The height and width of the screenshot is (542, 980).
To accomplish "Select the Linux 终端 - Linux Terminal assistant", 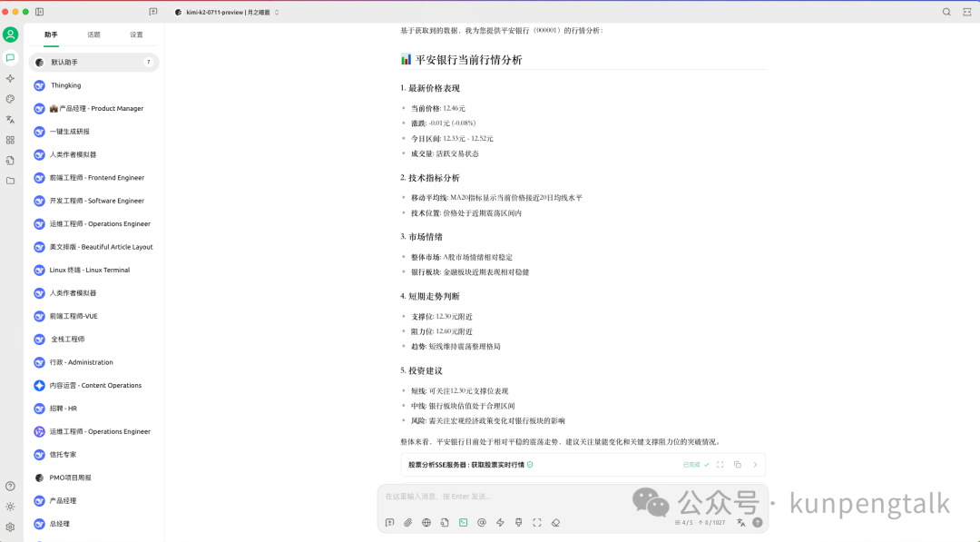I will [93, 270].
